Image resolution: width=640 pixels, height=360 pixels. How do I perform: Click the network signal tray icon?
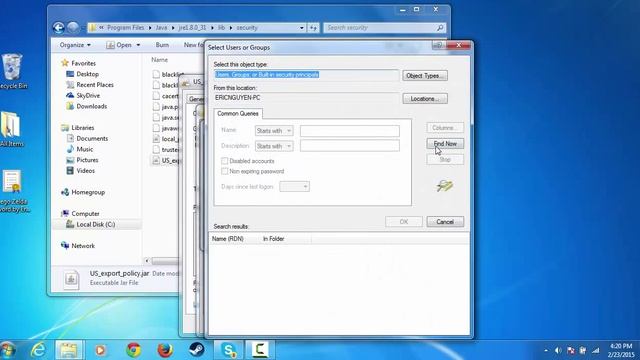tap(596, 351)
